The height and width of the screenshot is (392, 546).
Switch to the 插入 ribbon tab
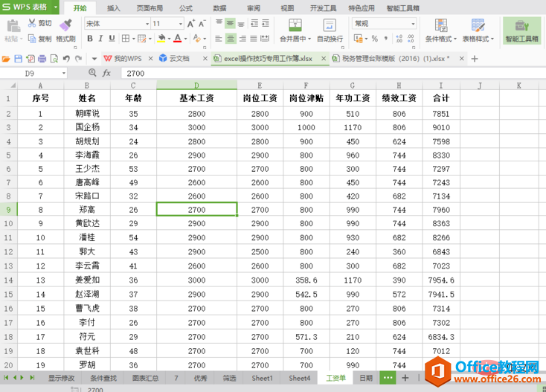pyautogui.click(x=114, y=7)
